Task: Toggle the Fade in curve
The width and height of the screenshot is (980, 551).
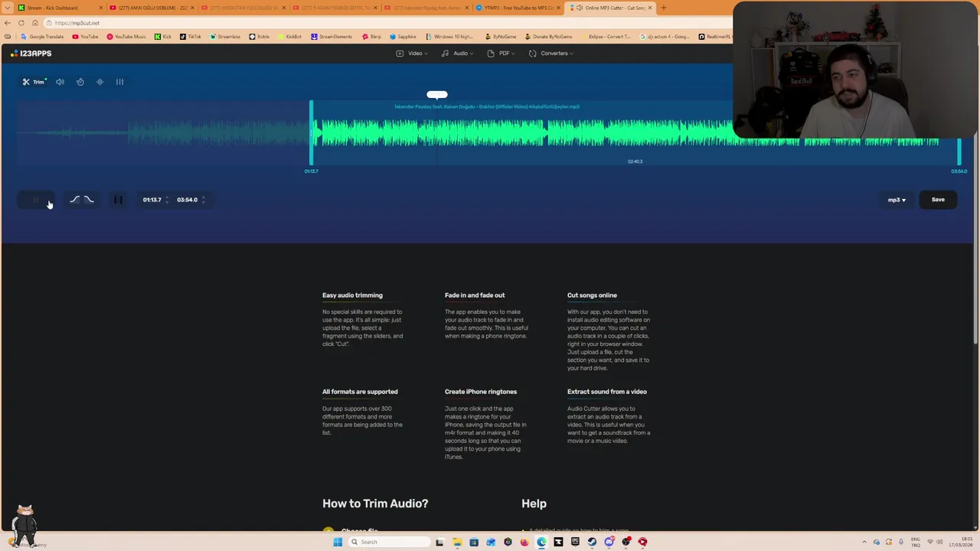Action: pos(74,200)
